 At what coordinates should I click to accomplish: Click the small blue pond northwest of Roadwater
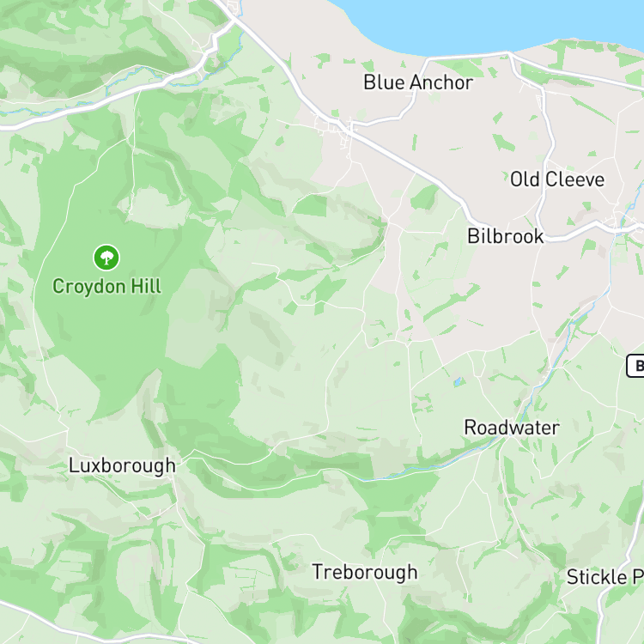pos(458,381)
